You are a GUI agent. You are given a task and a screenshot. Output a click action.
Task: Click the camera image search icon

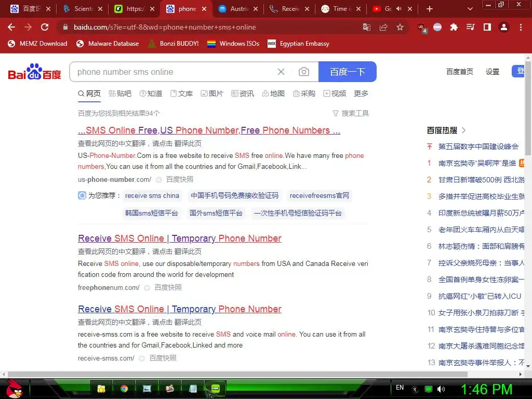[x=303, y=72]
